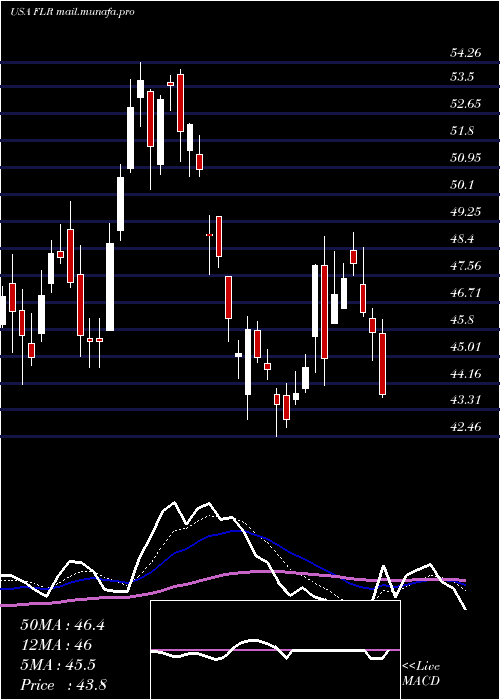
Task: Click the 'USA FLR mail.munafa.pro' title text
Action: [72, 12]
